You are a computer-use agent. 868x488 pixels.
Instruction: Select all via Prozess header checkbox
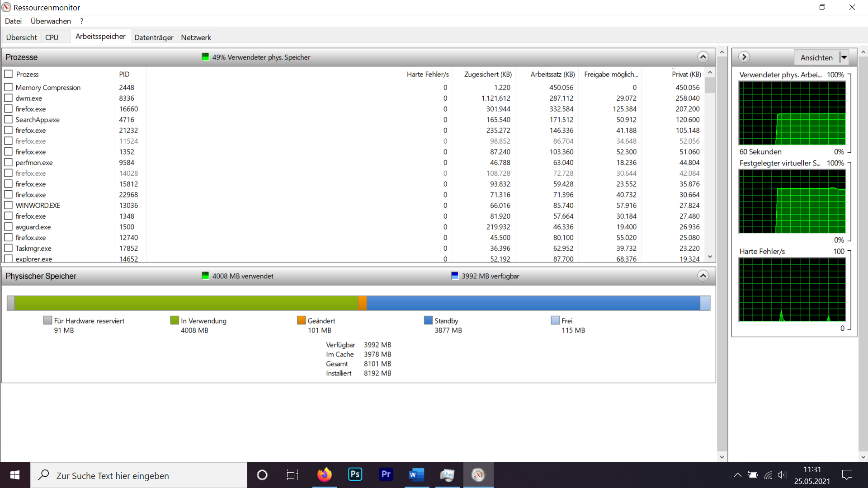coord(8,74)
